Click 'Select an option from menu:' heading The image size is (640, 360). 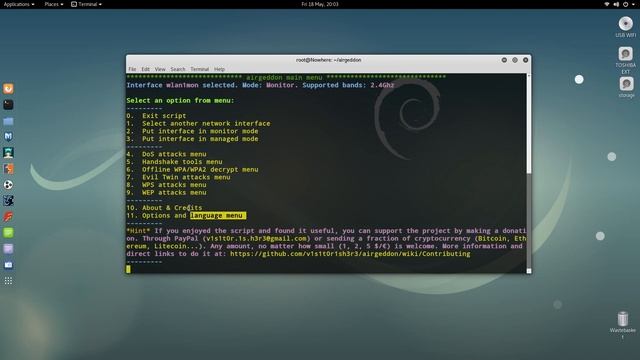180,100
